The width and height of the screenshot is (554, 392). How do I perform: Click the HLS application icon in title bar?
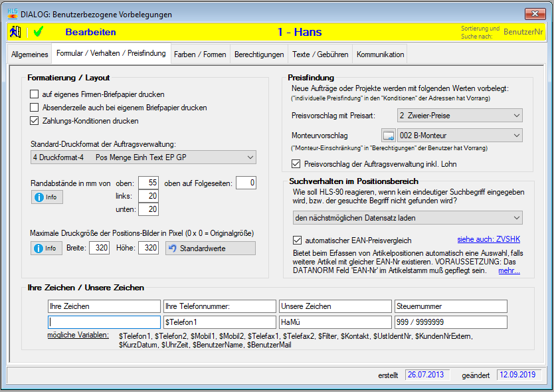(12, 13)
